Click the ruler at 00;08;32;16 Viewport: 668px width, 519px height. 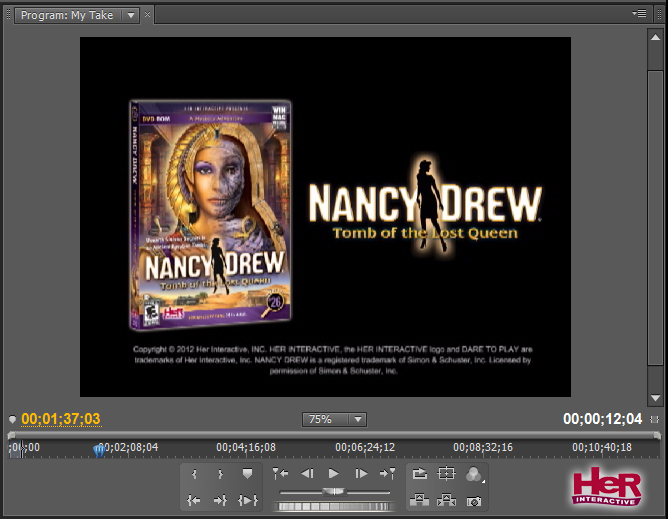(x=483, y=447)
